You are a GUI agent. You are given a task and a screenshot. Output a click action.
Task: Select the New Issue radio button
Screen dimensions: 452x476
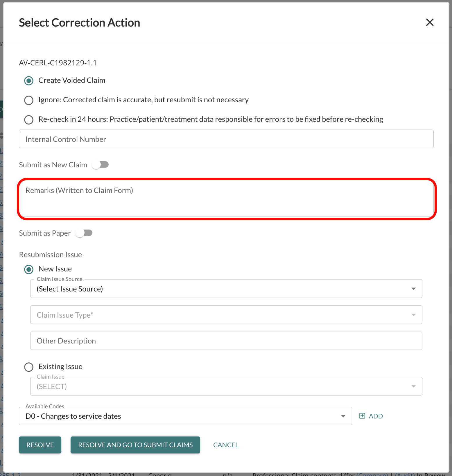[x=28, y=269]
